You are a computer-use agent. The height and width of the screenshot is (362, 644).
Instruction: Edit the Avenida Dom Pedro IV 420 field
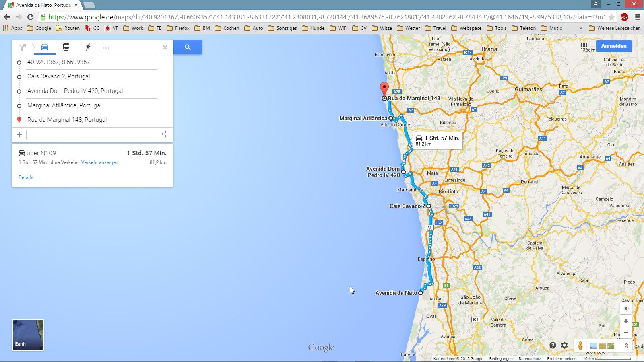pos(92,91)
